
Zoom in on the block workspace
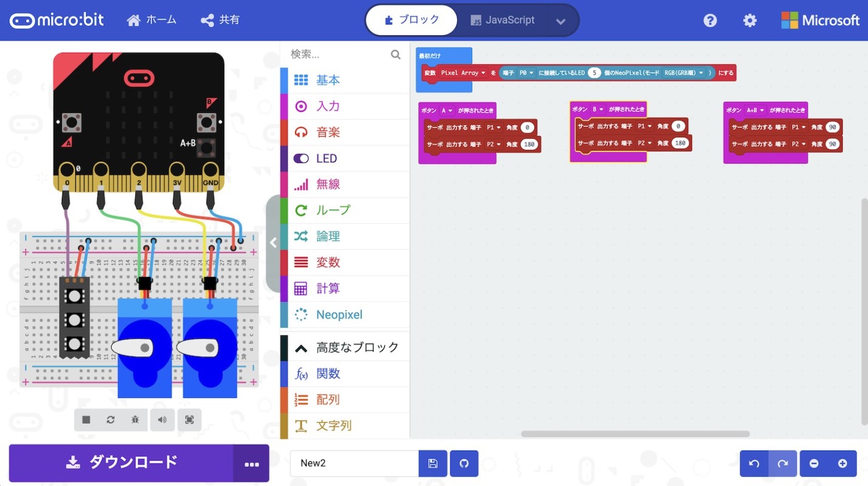click(843, 463)
